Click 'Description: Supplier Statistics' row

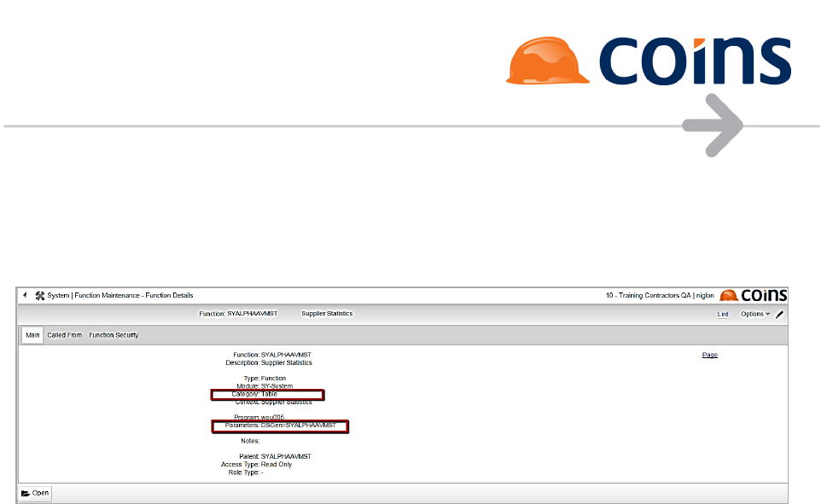269,362
